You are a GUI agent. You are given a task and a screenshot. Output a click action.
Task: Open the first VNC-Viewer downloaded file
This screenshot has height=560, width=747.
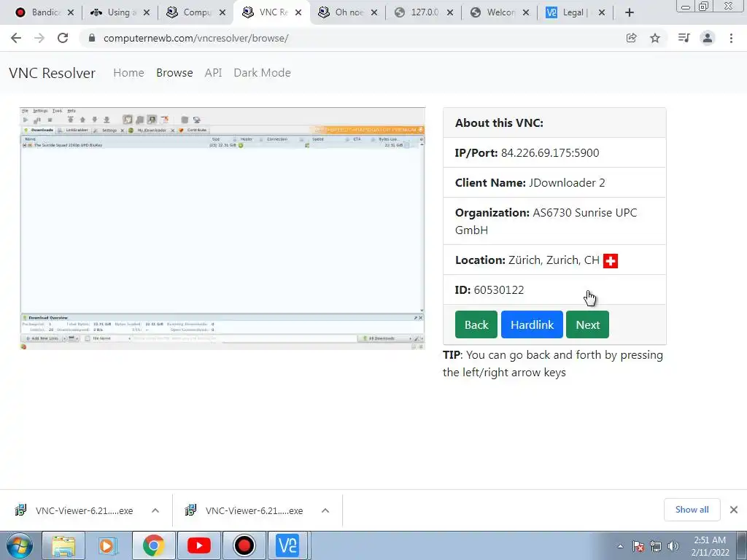pos(74,510)
